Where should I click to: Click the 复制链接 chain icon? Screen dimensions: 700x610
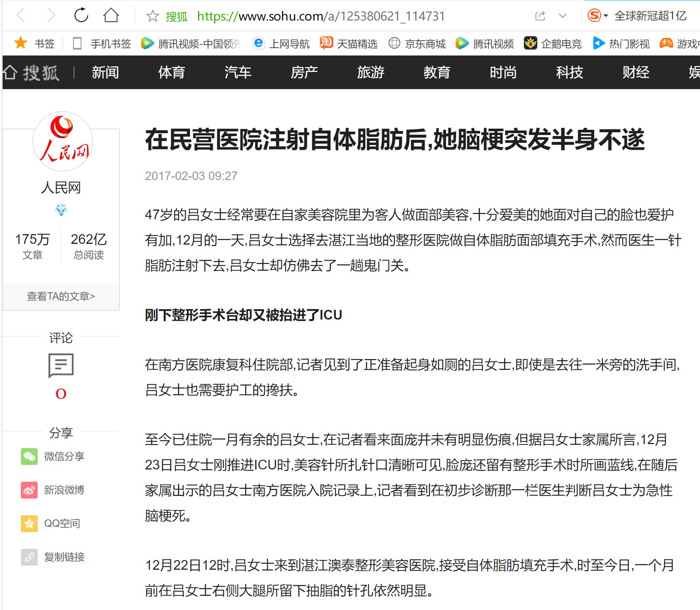(29, 557)
